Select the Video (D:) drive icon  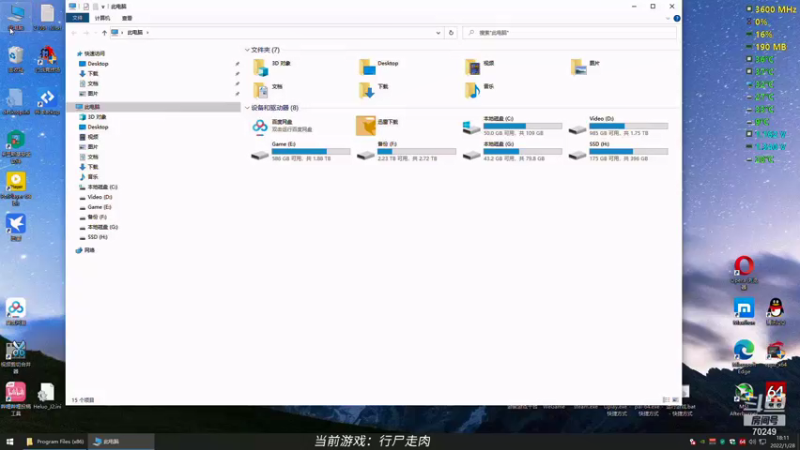pos(577,129)
